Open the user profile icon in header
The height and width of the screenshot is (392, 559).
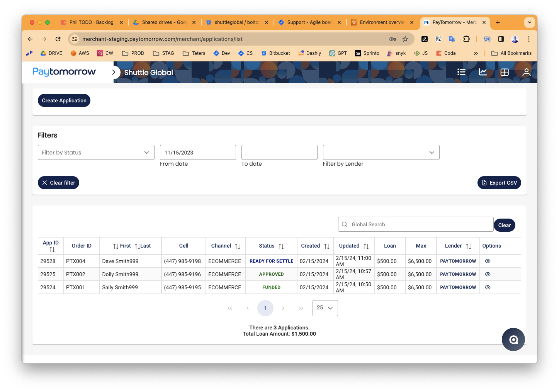[x=526, y=72]
